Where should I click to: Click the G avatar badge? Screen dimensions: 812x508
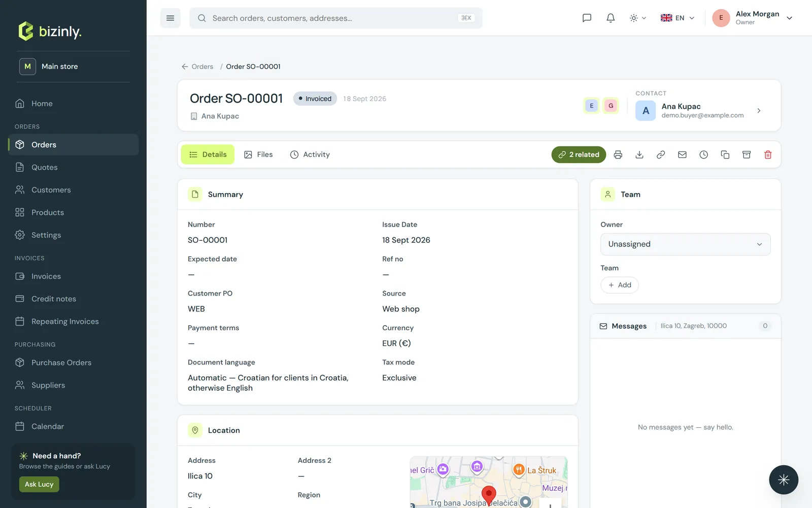click(x=611, y=106)
